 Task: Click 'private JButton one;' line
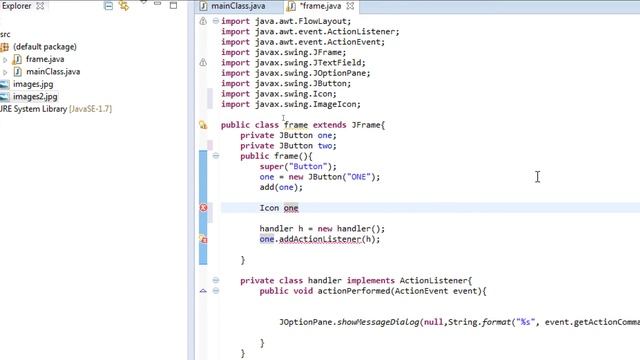288,136
